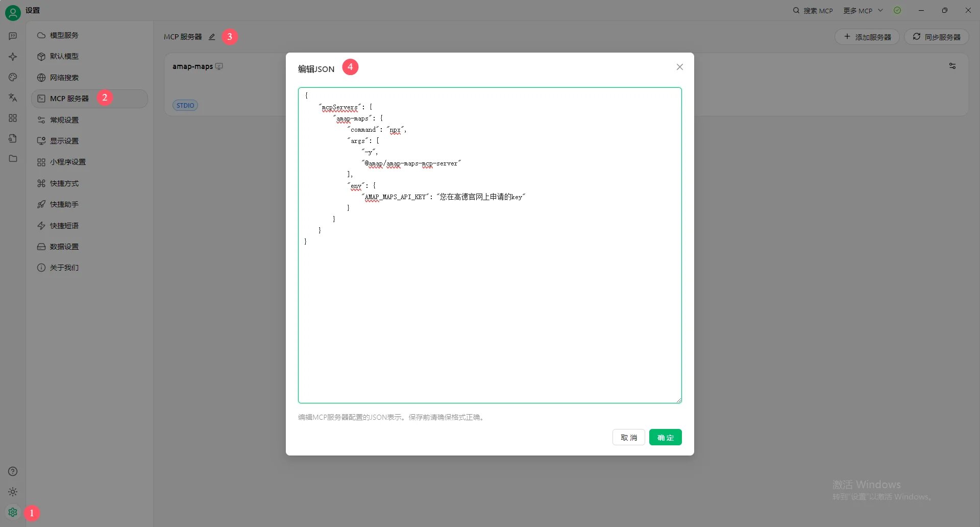This screenshot has height=527, width=980.
Task: Go to 数据设置 settings section
Action: [x=64, y=247]
